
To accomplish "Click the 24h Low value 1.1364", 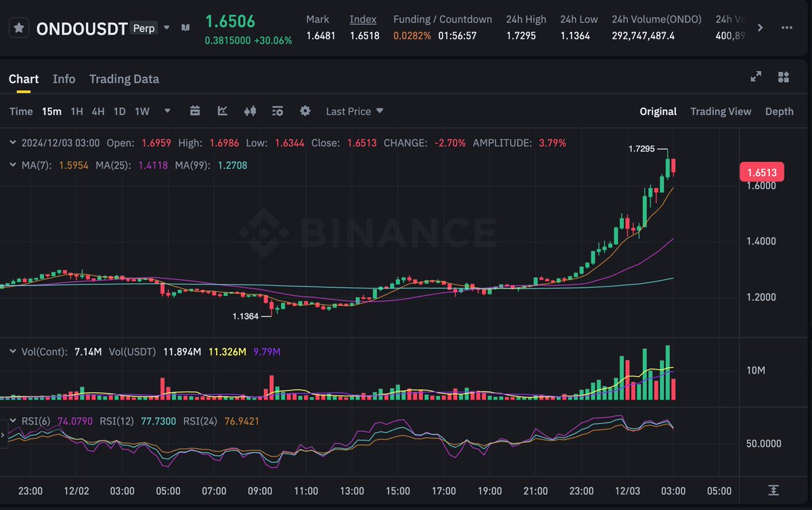I will [x=574, y=35].
